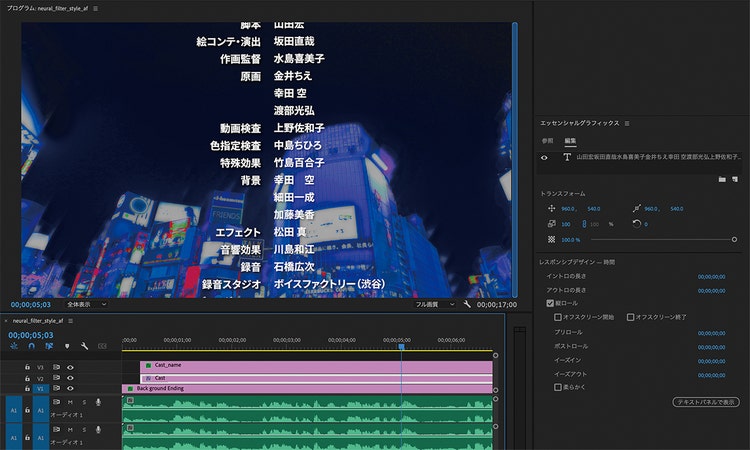
Task: Solo the first audio track with S
Action: [84, 402]
